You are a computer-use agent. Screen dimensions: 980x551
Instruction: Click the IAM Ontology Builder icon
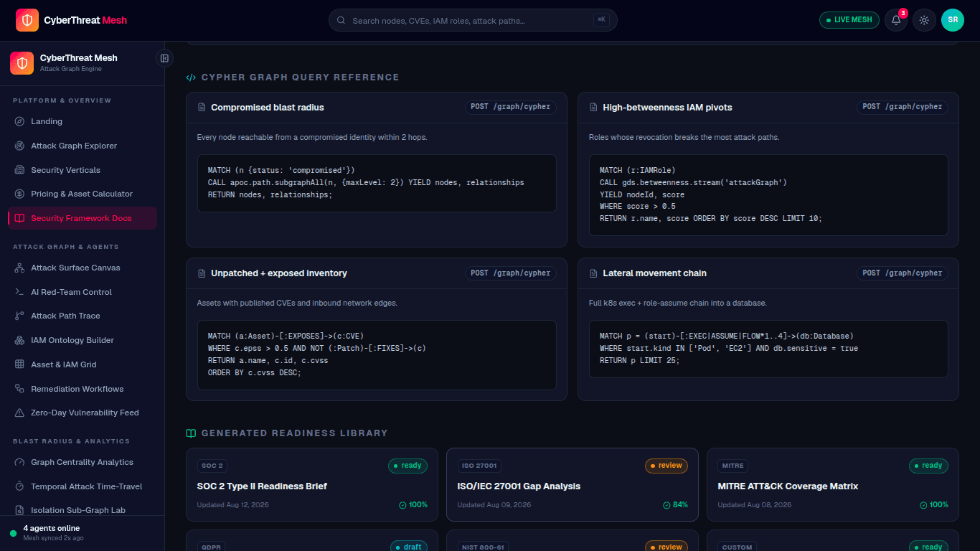(x=19, y=340)
